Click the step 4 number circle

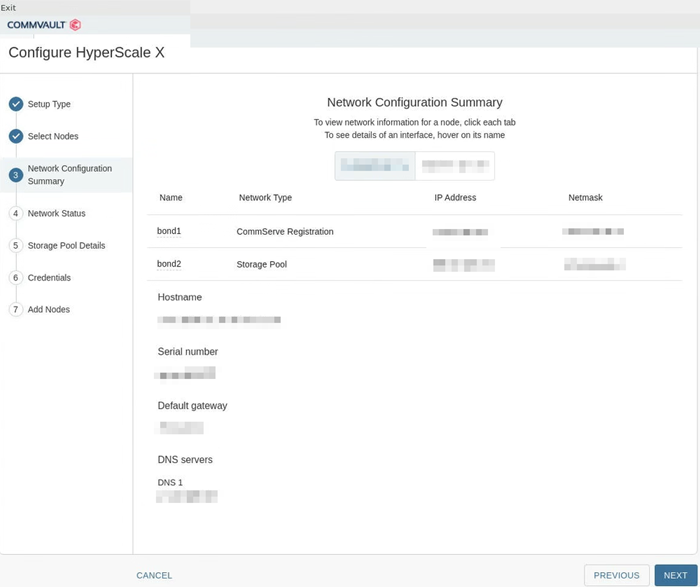point(16,213)
